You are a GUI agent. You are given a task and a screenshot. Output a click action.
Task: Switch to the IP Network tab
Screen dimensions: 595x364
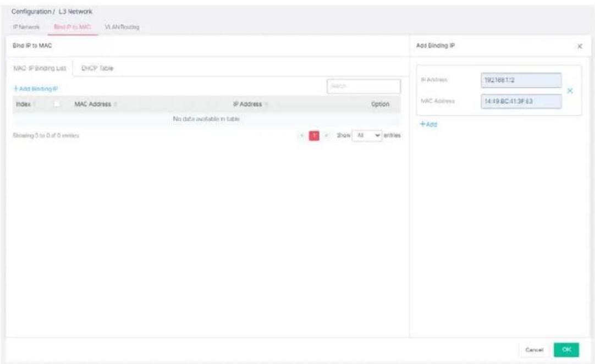point(26,27)
